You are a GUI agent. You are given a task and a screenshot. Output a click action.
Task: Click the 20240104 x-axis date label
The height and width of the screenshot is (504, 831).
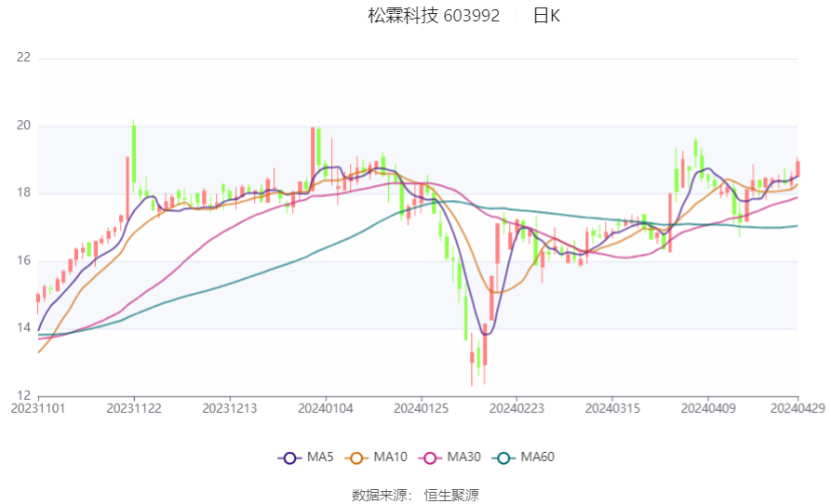(326, 409)
